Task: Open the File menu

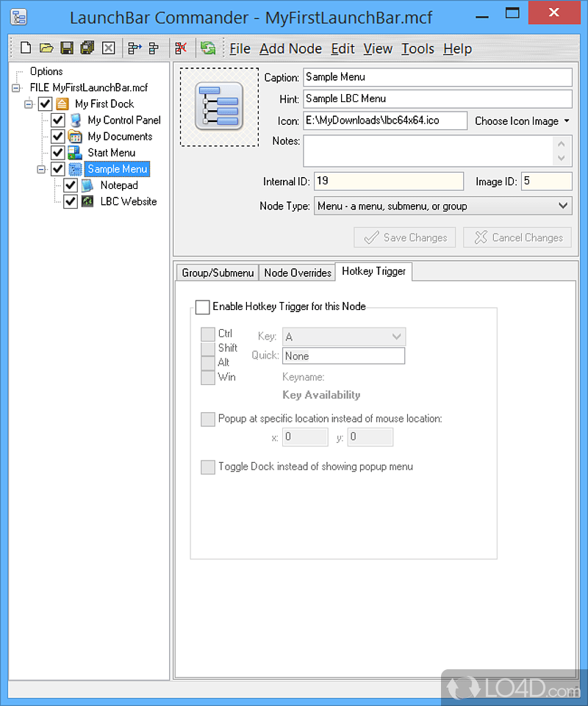Action: (240, 48)
